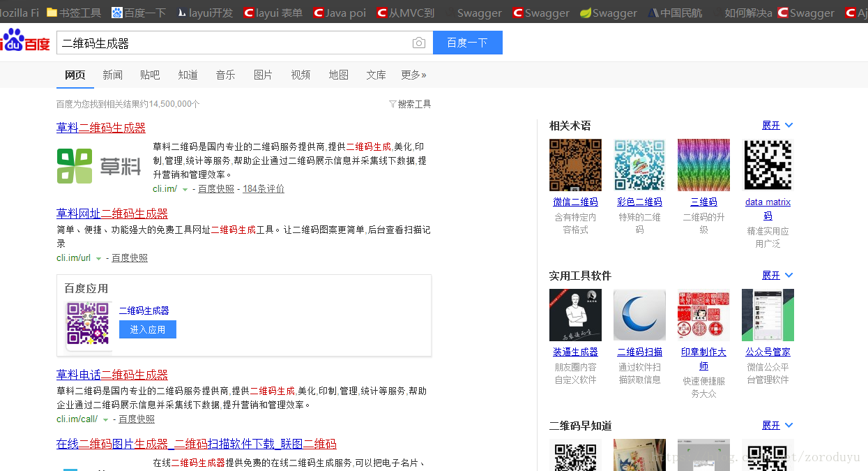Open 书签工具 bookmark folder

(74, 13)
